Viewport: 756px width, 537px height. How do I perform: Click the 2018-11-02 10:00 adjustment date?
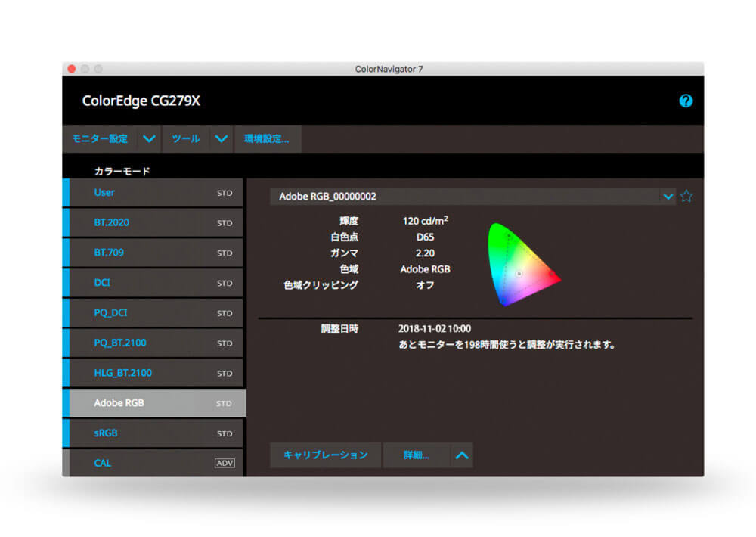(435, 328)
